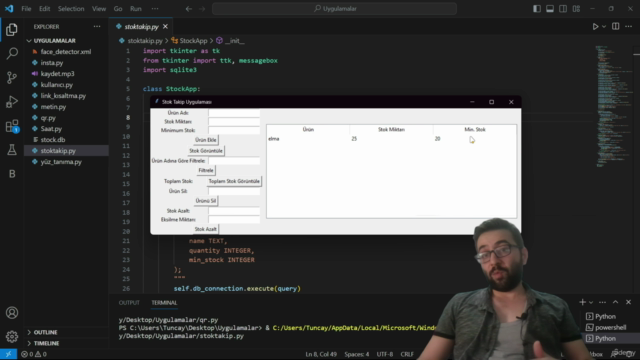Select the powershell terminal entry

(x=610, y=327)
